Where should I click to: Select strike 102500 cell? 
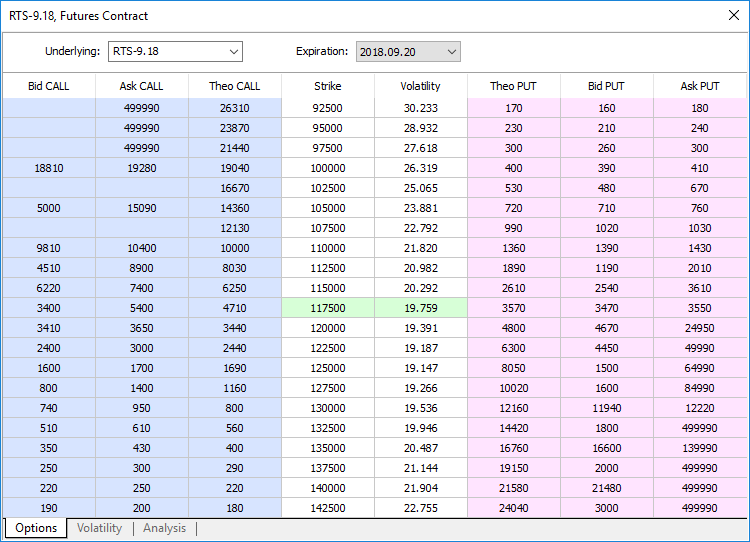[328, 188]
